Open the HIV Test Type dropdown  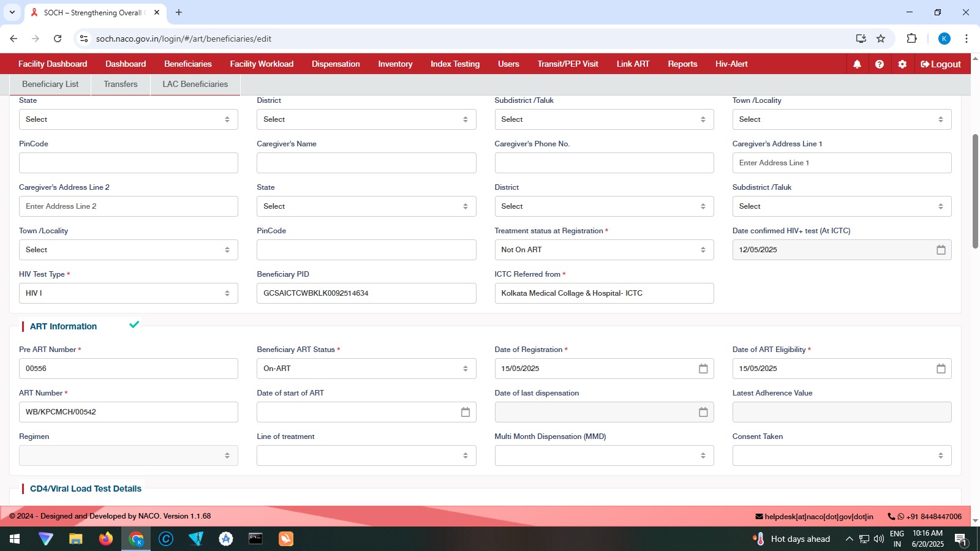tap(129, 293)
